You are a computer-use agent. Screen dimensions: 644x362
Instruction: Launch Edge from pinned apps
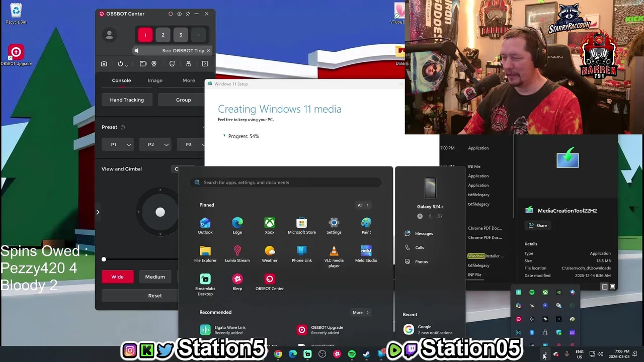coord(237,226)
